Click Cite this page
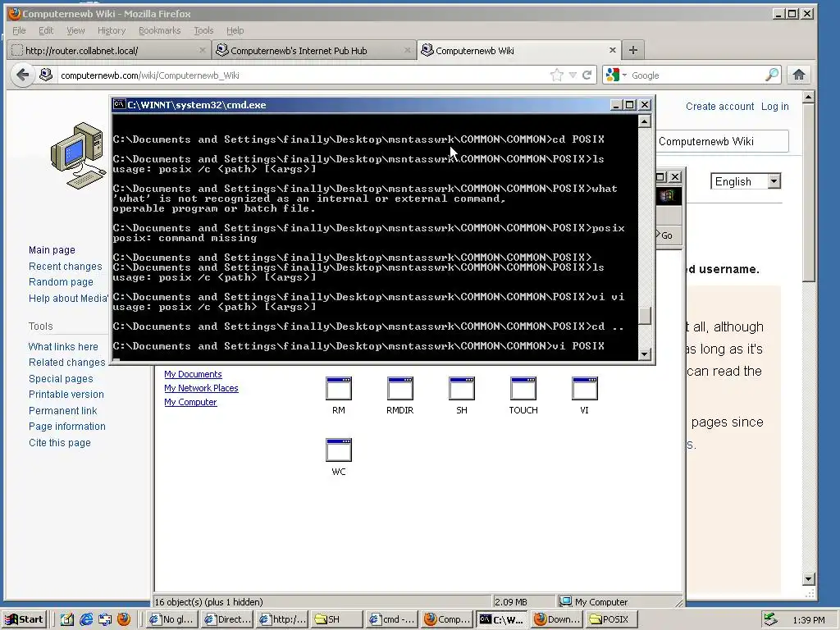The width and height of the screenshot is (840, 630). (x=60, y=442)
